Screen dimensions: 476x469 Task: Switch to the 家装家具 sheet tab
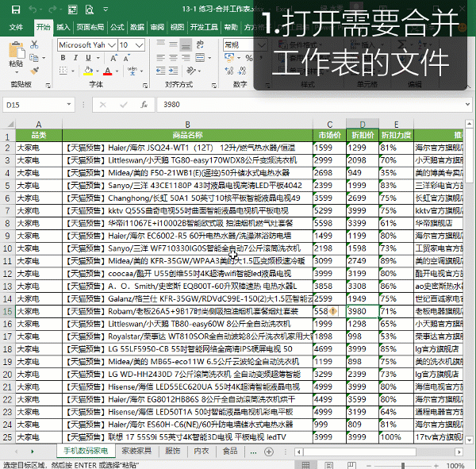pyautogui.click(x=136, y=451)
